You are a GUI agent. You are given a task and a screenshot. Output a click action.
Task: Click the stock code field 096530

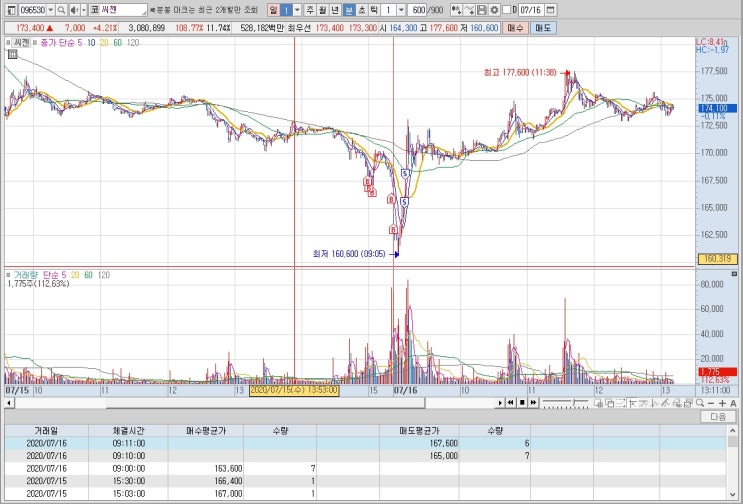32,10
